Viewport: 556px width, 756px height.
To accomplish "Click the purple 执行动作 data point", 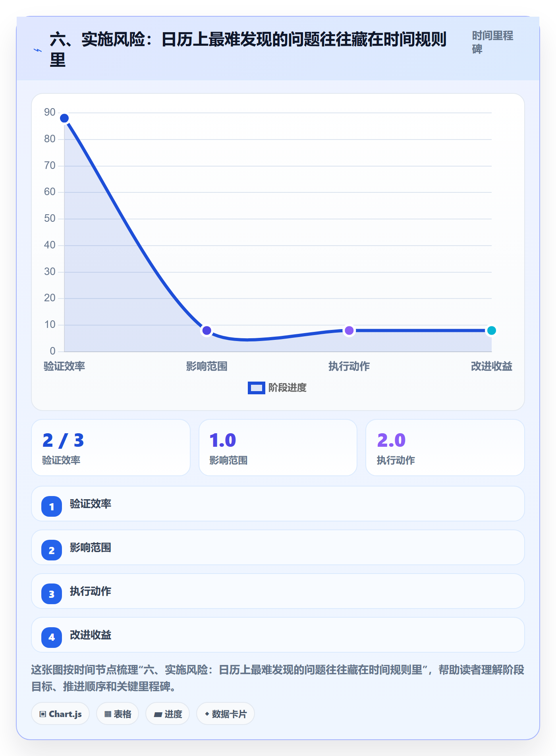I will tap(349, 330).
